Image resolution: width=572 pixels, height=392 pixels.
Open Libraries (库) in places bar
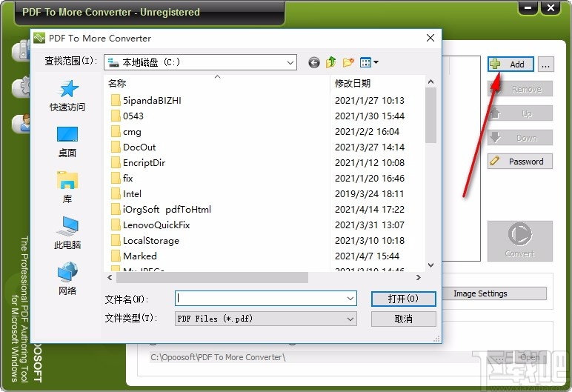pyautogui.click(x=67, y=187)
